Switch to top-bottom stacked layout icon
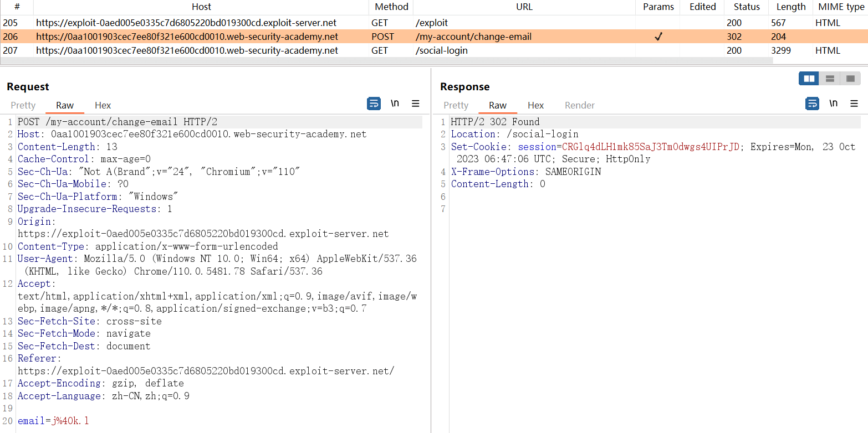 pos(830,79)
